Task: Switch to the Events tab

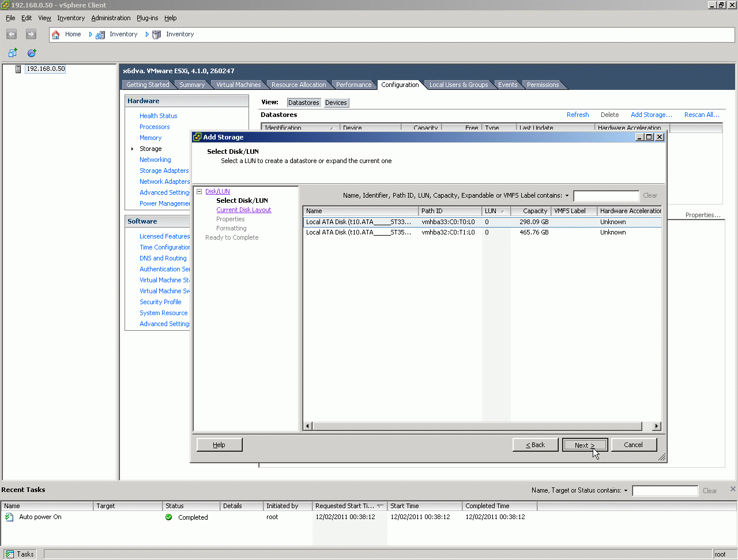Action: click(x=508, y=85)
